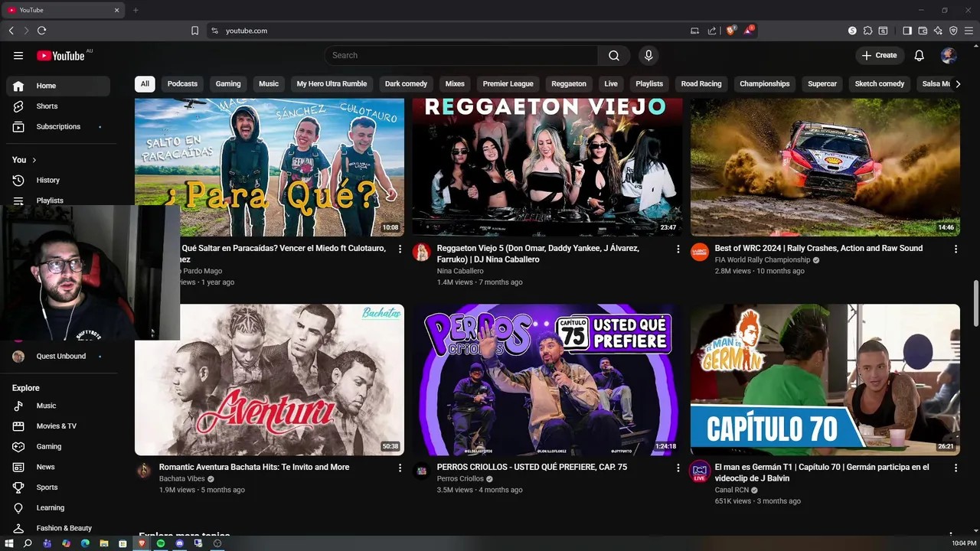Focus the YouTube Search field
Screen dimensions: 980x551
pos(461,55)
